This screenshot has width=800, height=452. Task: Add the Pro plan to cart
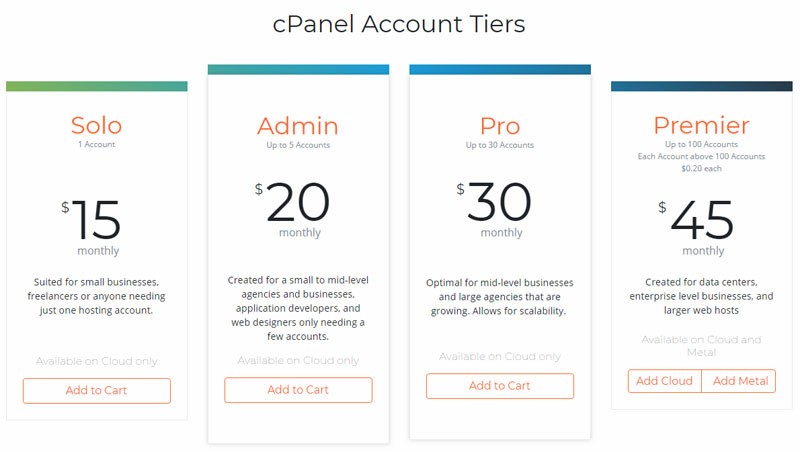500,386
